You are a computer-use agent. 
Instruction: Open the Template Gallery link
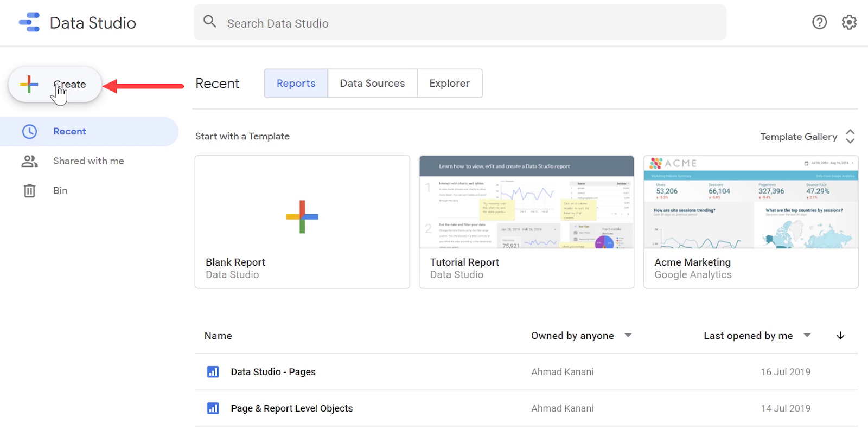click(799, 137)
